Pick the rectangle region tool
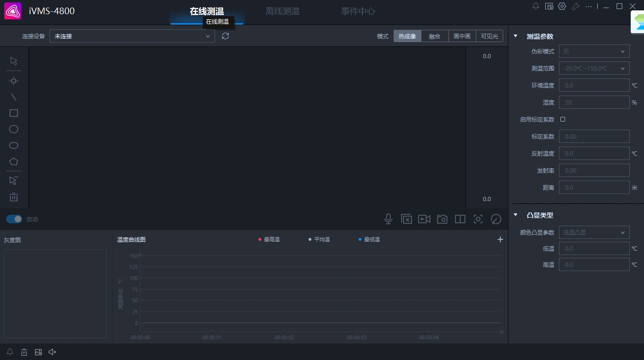The width and height of the screenshot is (644, 360). pos(14,113)
